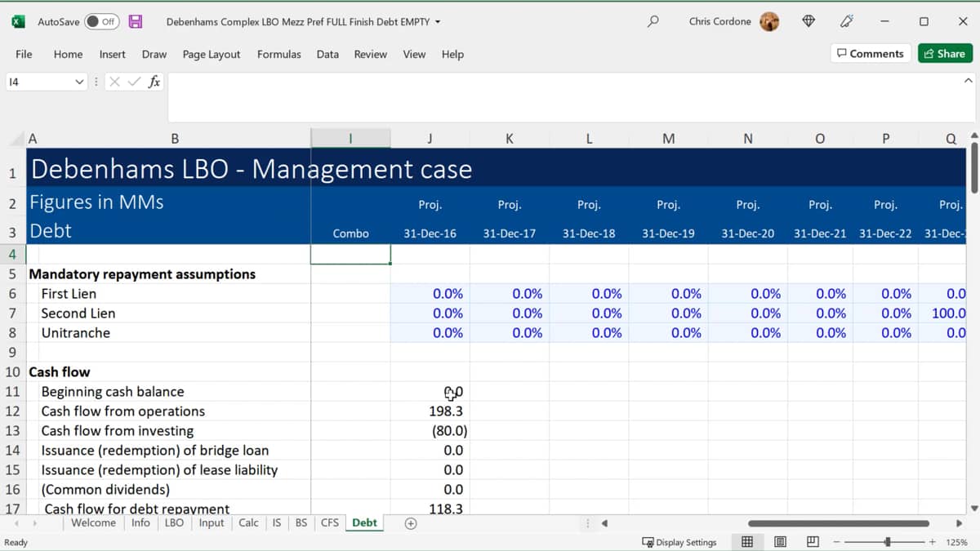This screenshot has height=551, width=980.
Task: Click the green Share button
Action: pos(945,54)
